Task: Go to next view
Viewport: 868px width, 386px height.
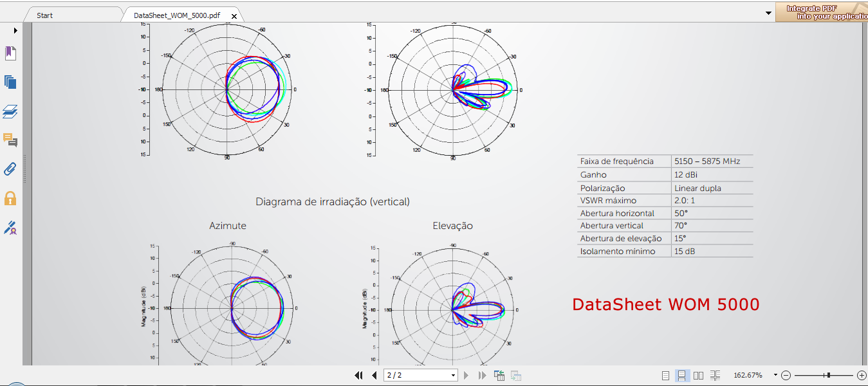Action: click(x=515, y=375)
